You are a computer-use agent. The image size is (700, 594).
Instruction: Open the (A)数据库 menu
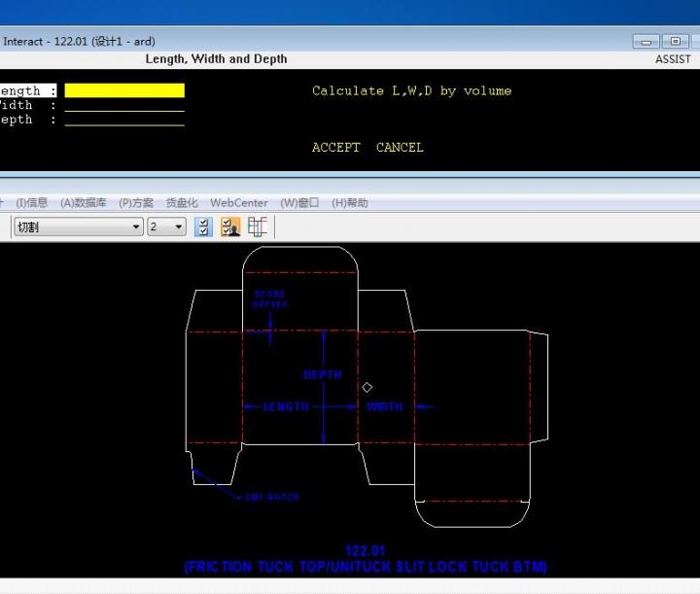[x=84, y=203]
